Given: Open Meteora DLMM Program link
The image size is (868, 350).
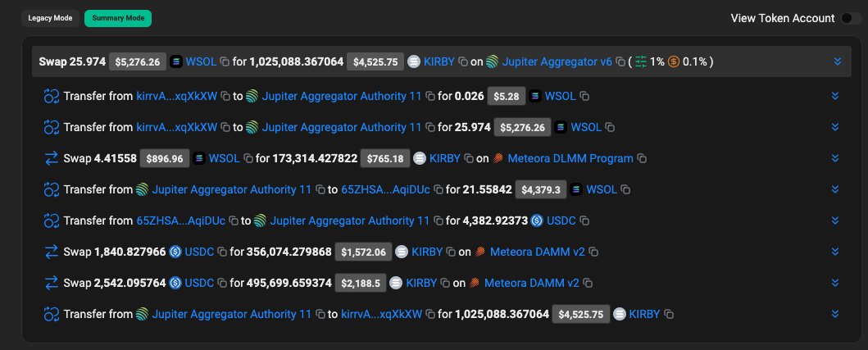Looking at the screenshot, I should (x=570, y=158).
